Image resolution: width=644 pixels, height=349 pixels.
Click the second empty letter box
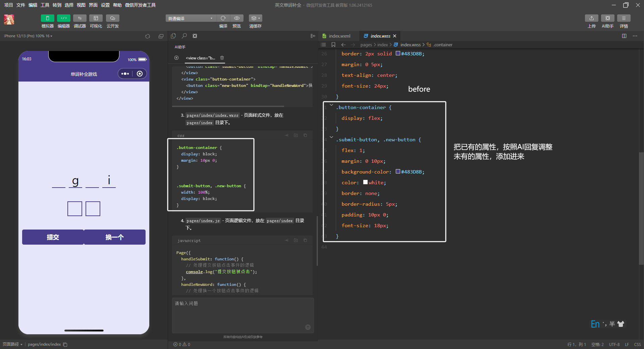tap(93, 209)
